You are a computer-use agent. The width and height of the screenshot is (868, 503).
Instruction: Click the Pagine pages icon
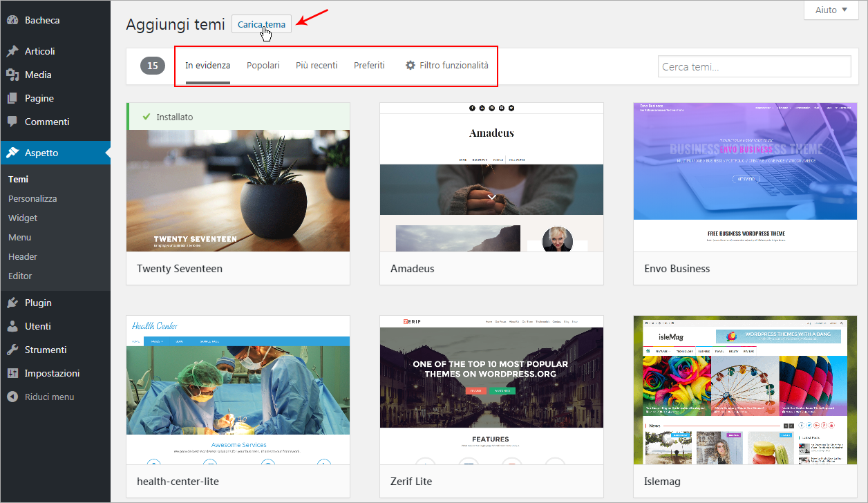pyautogui.click(x=12, y=98)
